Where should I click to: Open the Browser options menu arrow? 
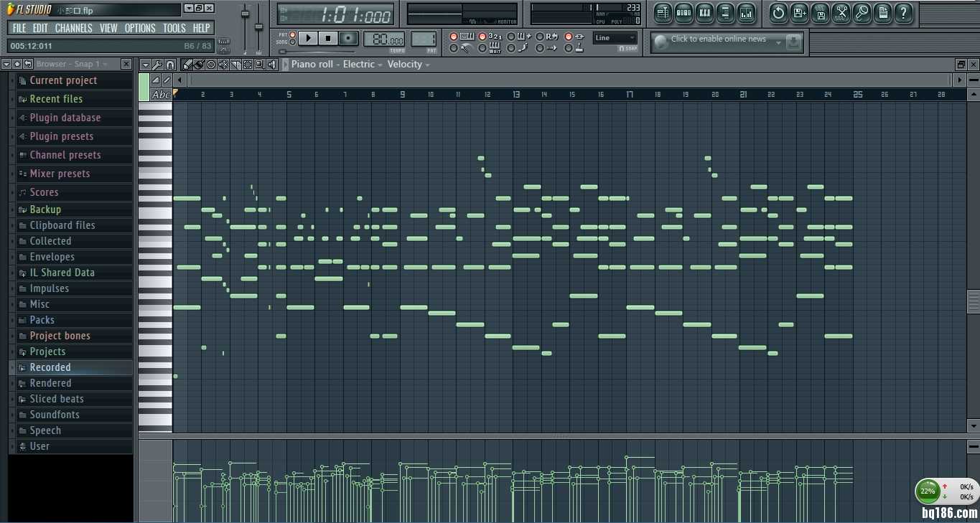click(x=6, y=64)
